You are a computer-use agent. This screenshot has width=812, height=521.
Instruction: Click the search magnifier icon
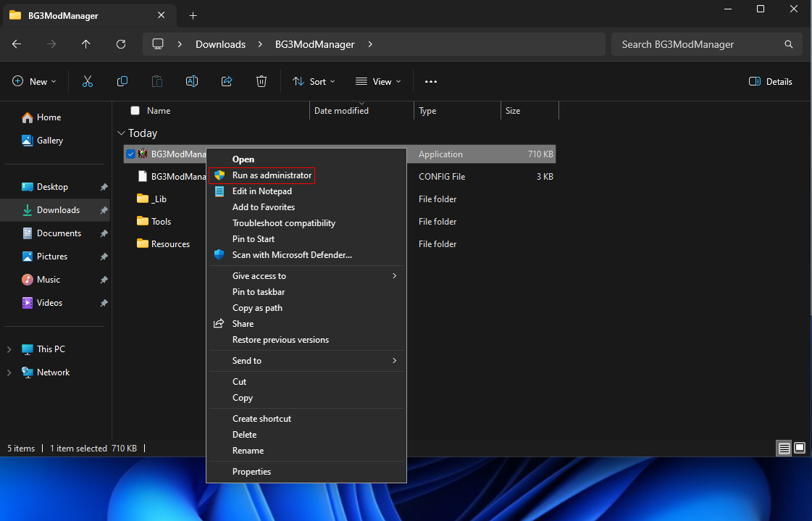tap(789, 44)
